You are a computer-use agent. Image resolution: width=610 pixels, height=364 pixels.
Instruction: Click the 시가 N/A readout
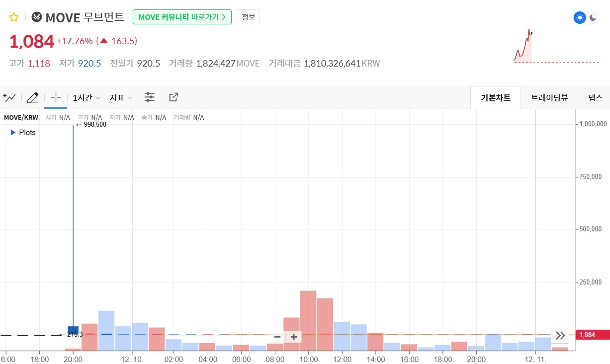pyautogui.click(x=58, y=118)
